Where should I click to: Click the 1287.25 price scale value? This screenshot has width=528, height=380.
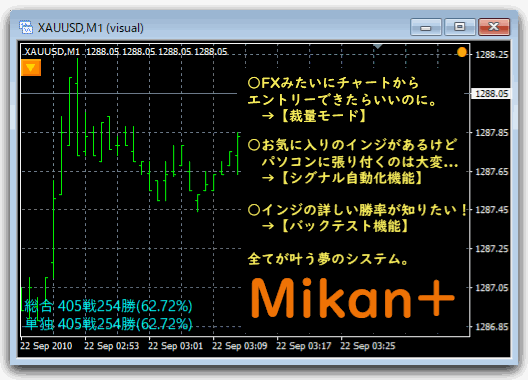coord(492,249)
